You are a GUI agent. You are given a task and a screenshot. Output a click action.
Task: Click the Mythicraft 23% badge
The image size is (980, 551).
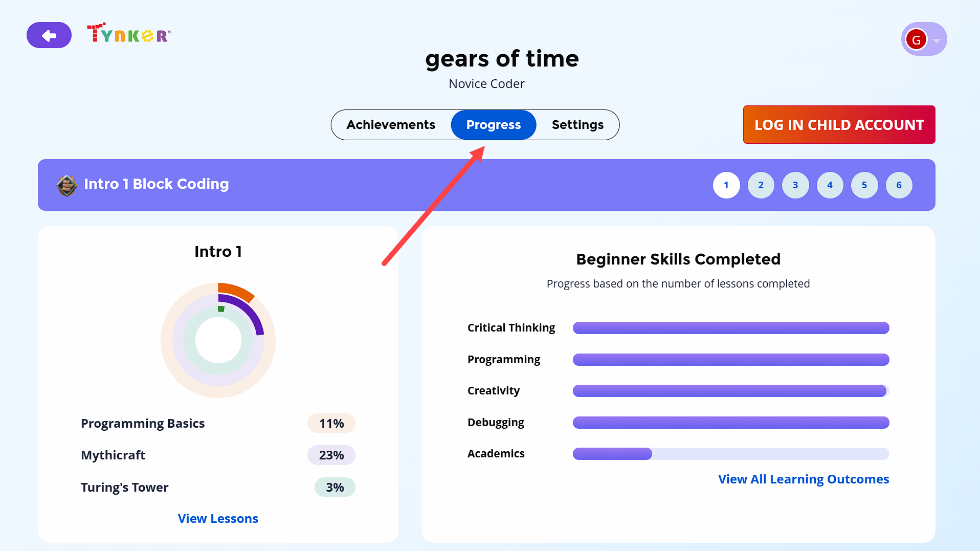point(331,455)
